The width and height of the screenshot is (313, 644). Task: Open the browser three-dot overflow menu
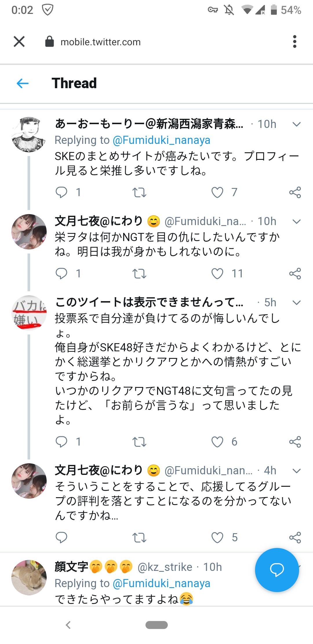[294, 42]
